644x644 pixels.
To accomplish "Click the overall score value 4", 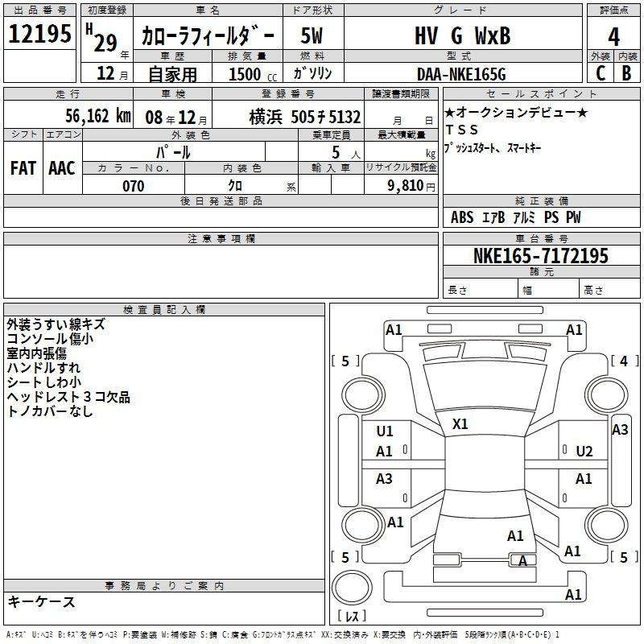I will [x=613, y=36].
